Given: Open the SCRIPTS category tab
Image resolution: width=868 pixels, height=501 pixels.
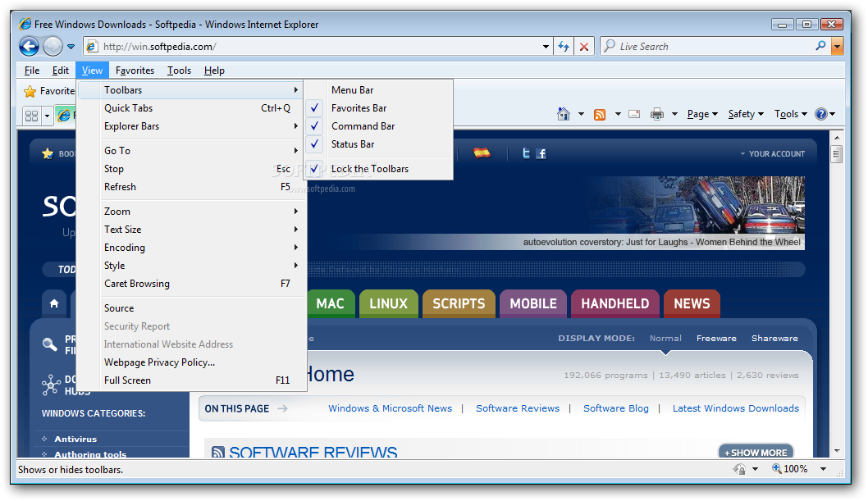Looking at the screenshot, I should [459, 303].
